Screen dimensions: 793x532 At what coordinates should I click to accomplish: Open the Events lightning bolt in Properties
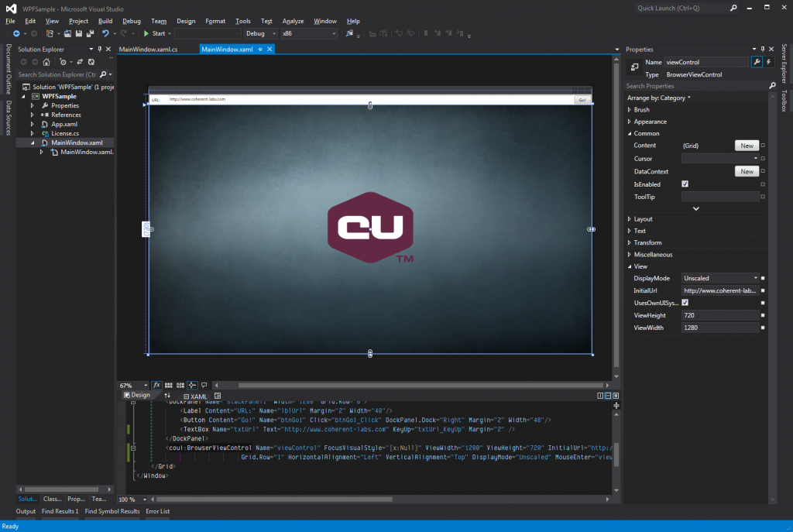(769, 62)
